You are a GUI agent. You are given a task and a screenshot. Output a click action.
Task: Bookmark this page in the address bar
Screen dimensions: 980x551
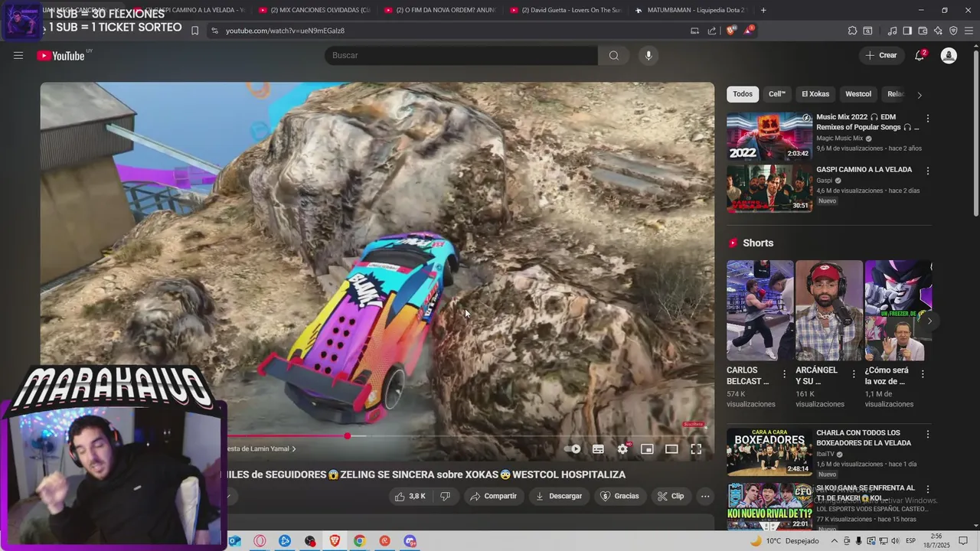[x=194, y=31]
